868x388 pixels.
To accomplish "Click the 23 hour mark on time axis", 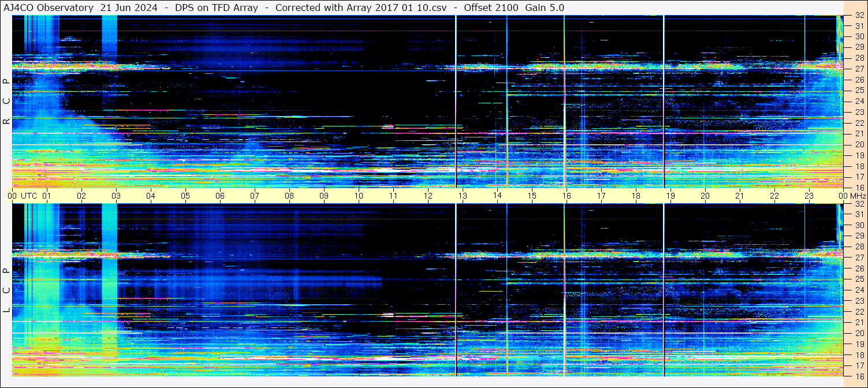I will coord(809,196).
